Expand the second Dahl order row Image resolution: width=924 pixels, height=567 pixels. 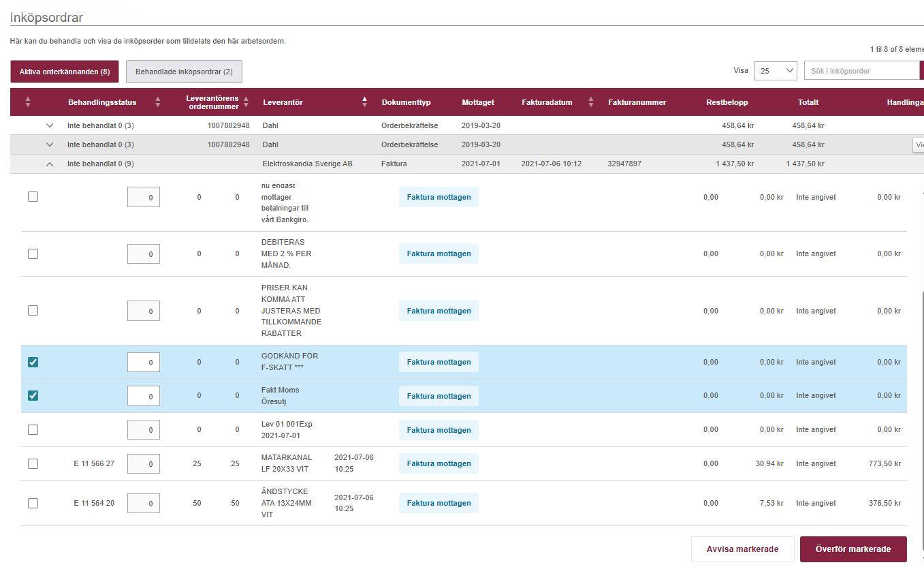49,144
